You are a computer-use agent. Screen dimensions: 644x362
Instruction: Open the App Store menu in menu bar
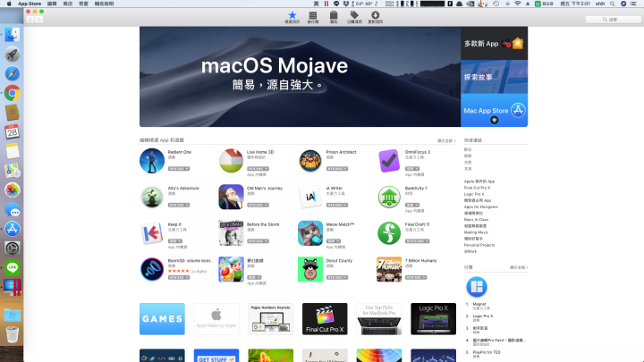click(x=30, y=4)
